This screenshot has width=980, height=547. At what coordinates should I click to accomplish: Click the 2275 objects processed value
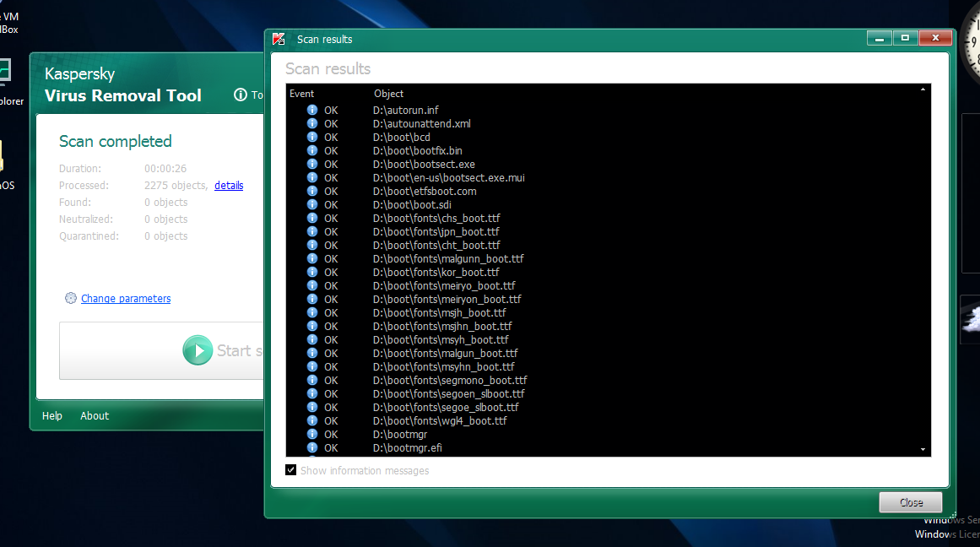click(176, 185)
